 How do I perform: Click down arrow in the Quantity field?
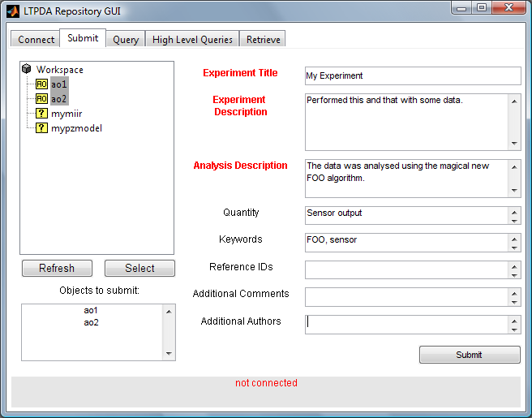point(514,221)
